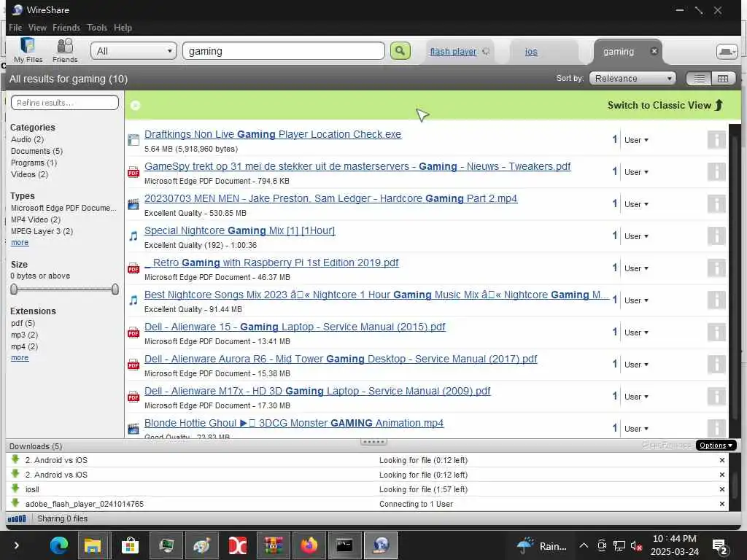Show hidden system tray icons
The image size is (747, 560).
[584, 545]
